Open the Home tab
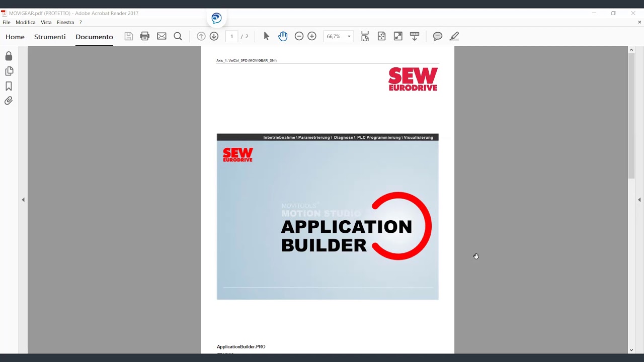The height and width of the screenshot is (362, 644). pyautogui.click(x=15, y=37)
